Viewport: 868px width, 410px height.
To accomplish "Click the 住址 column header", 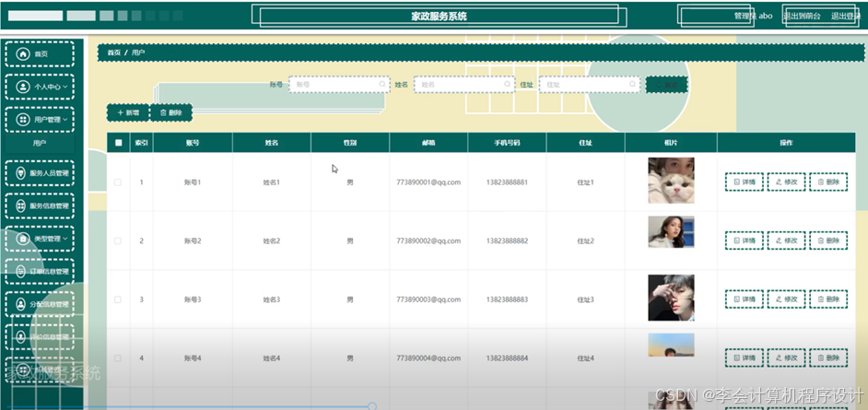I will [586, 143].
